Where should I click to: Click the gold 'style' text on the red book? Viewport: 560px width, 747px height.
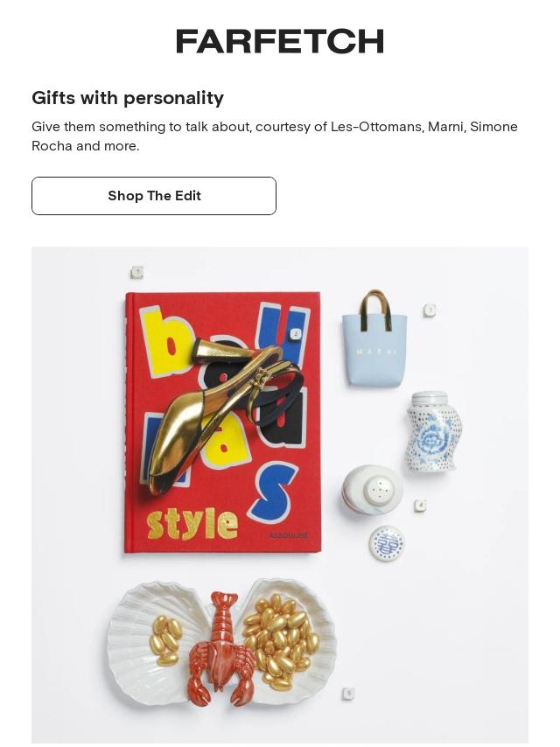pyautogui.click(x=192, y=525)
